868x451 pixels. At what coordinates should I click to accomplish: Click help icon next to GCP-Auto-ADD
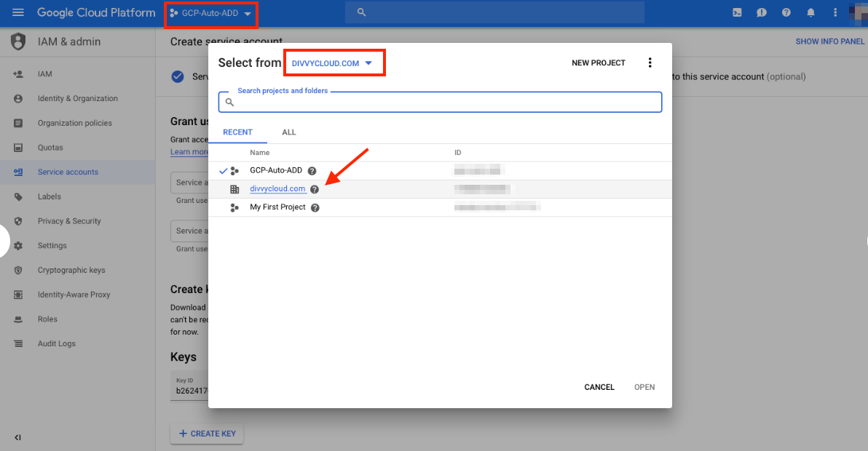coord(312,171)
